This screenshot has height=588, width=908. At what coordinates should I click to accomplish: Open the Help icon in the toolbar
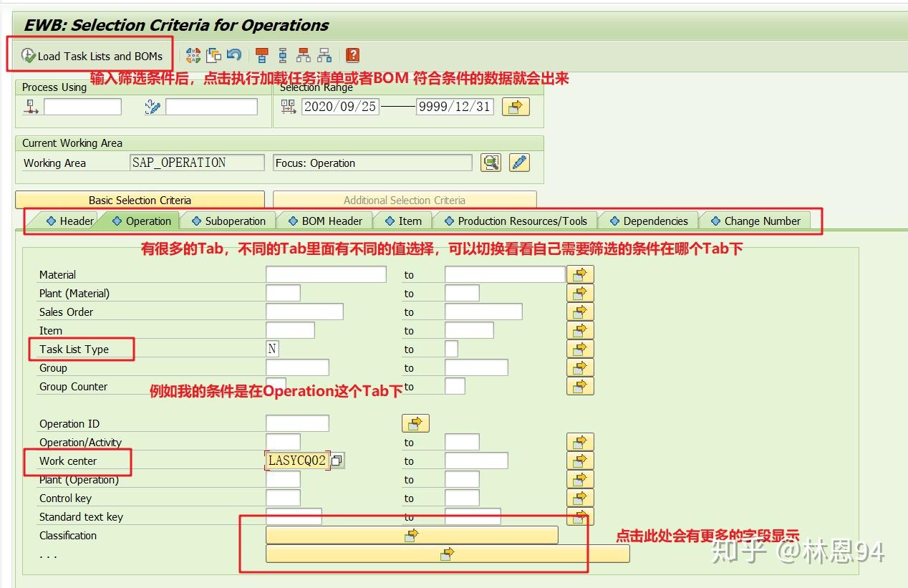pyautogui.click(x=351, y=55)
